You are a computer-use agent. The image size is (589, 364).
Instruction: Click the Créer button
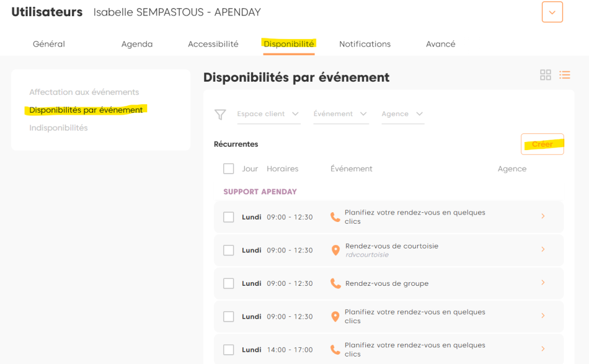click(542, 144)
